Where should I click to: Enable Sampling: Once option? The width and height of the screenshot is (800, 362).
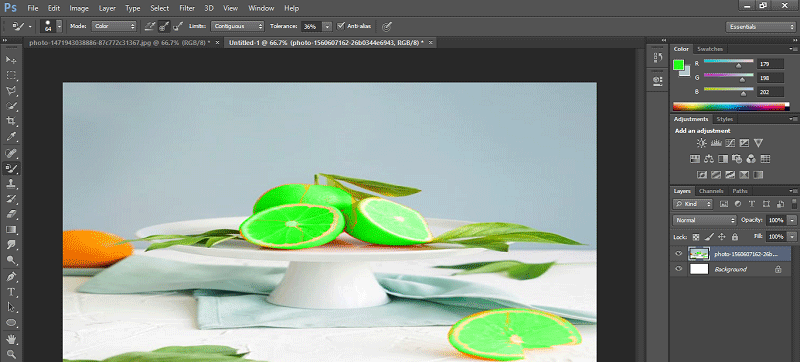[x=164, y=26]
